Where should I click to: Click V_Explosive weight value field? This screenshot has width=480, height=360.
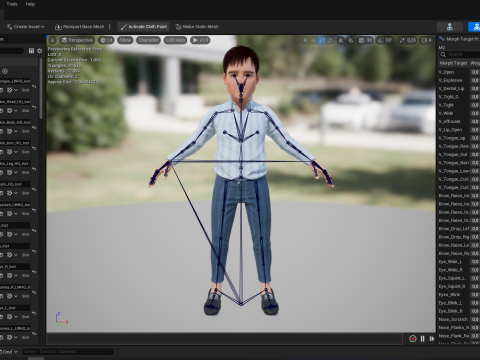[475, 80]
